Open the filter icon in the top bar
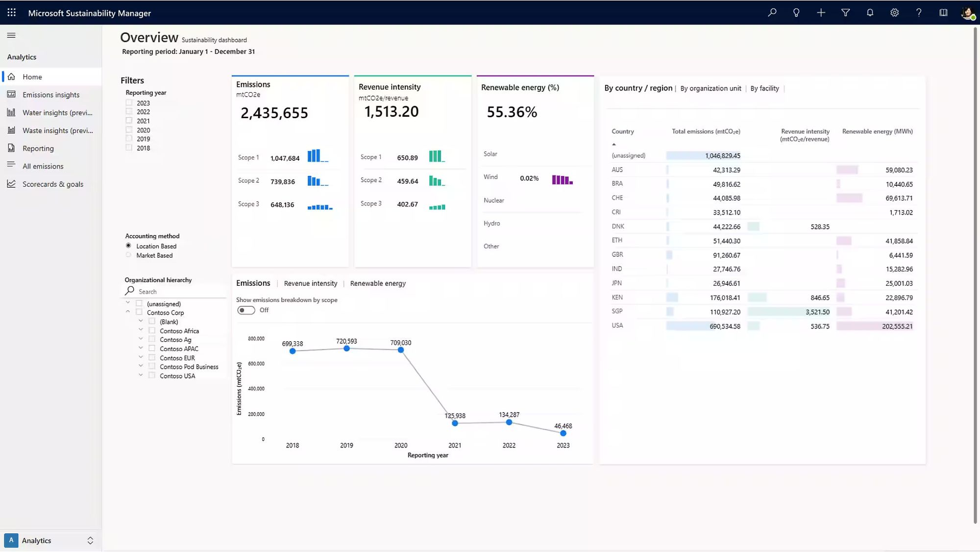This screenshot has height=552, width=980. (x=845, y=12)
